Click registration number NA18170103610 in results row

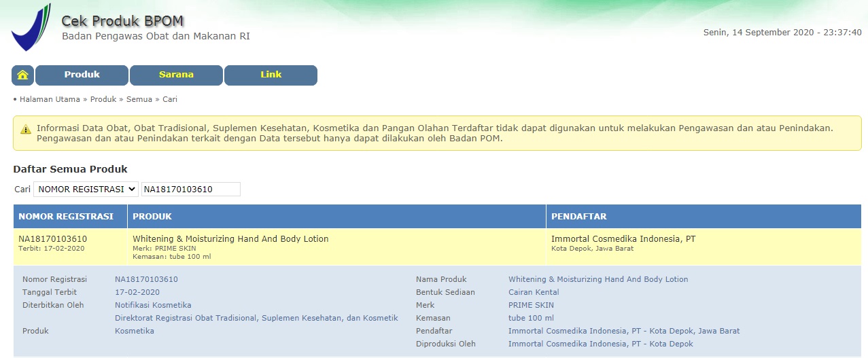(x=52, y=239)
